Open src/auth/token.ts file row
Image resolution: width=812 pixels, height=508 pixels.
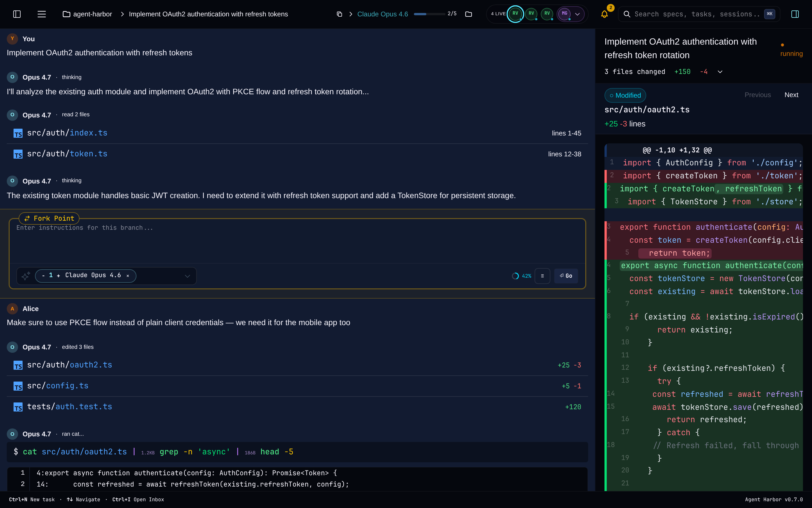(x=297, y=154)
